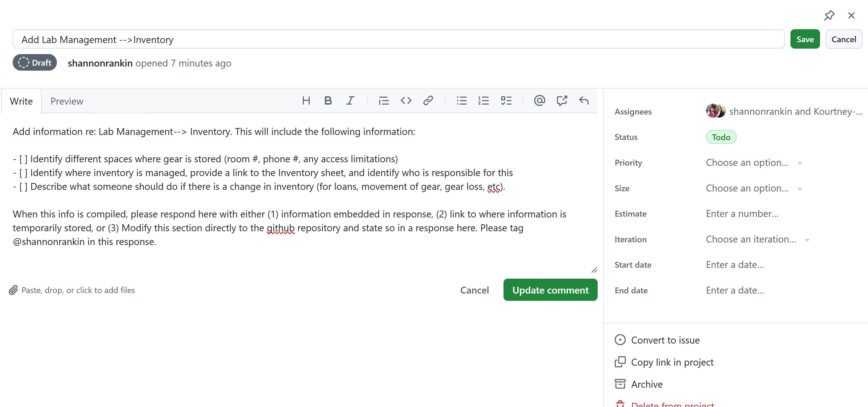Screen dimensions: 868x407
Task: Switch to the Preview tab
Action: click(x=67, y=102)
